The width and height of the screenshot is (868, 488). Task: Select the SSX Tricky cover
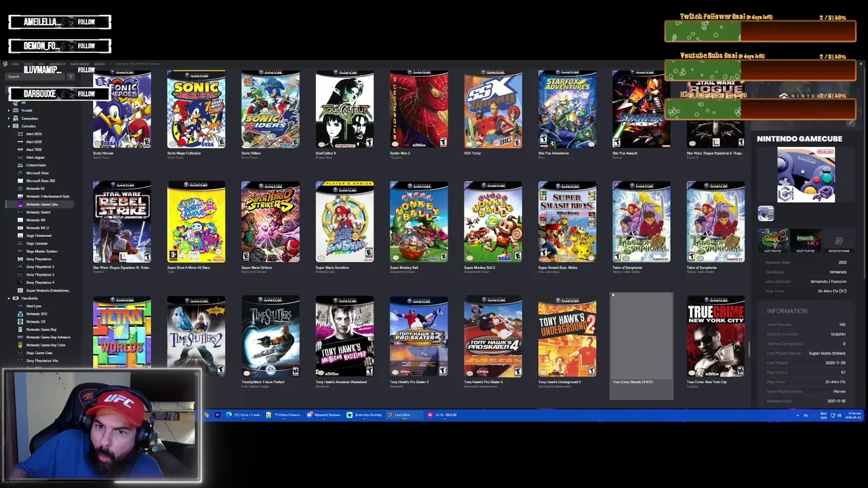493,109
